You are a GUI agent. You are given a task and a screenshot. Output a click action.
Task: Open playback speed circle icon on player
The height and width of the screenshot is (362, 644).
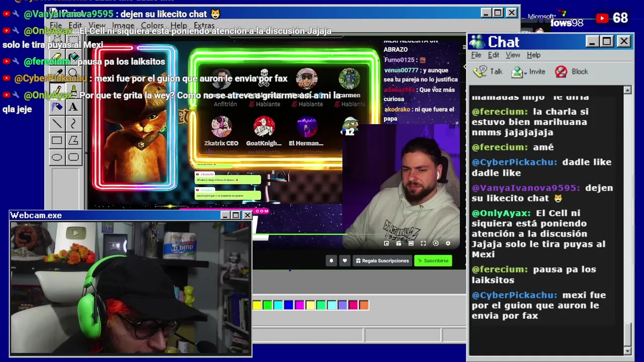click(x=436, y=243)
